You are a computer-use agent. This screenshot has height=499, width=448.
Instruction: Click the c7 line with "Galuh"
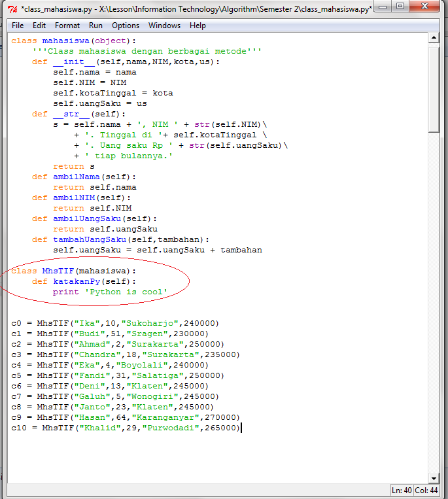click(x=115, y=396)
